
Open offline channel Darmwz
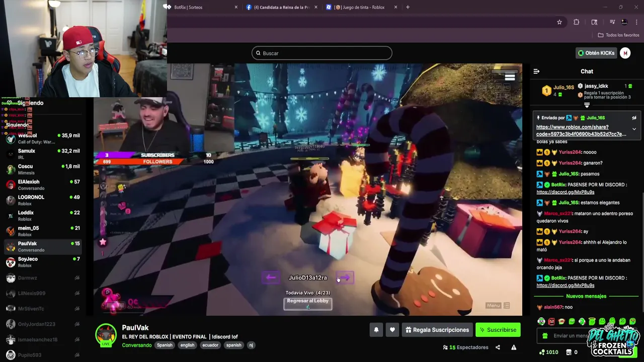[43, 278]
